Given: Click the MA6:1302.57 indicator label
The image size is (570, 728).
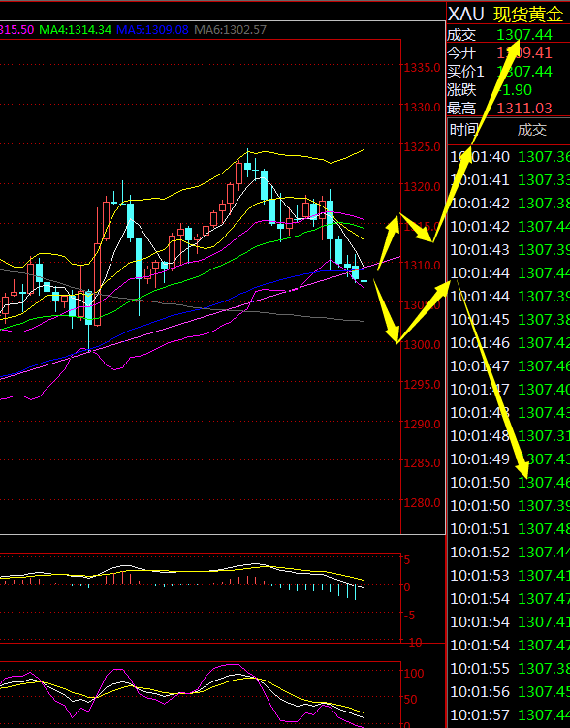Looking at the screenshot, I should coord(230,30).
